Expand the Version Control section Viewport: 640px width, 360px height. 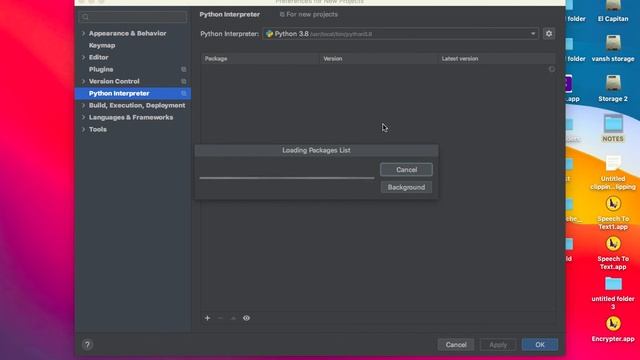(x=83, y=81)
